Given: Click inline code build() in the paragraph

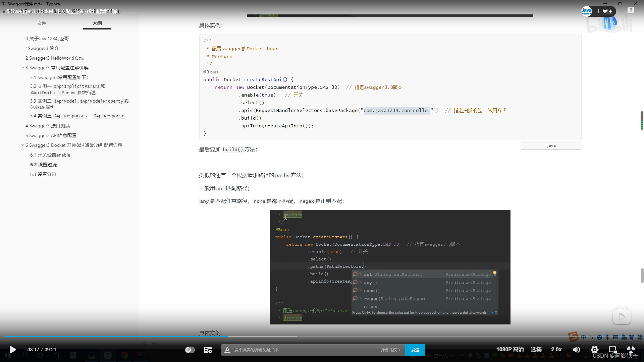Looking at the screenshot, I should coord(232,149).
